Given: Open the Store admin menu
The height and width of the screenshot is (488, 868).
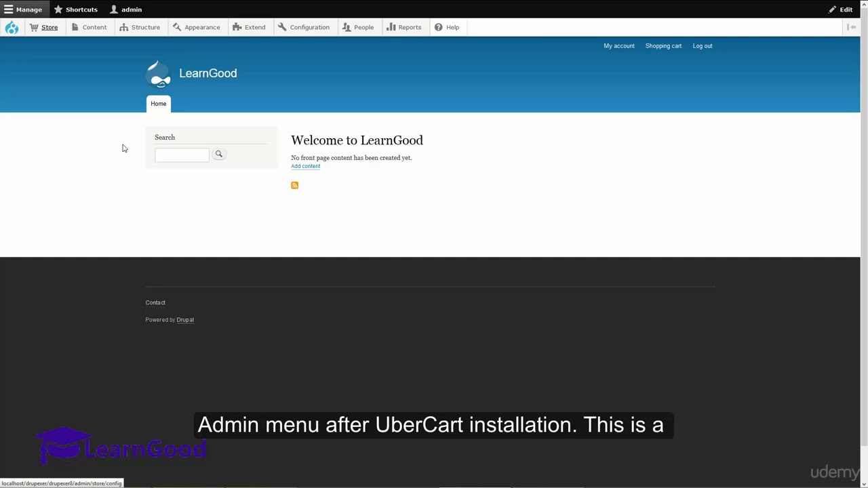Looking at the screenshot, I should click(44, 27).
